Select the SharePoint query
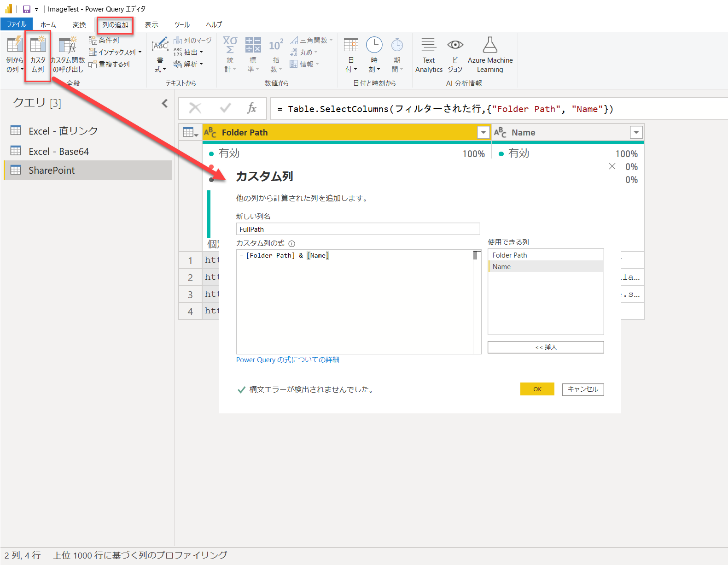This screenshot has width=728, height=565. point(87,170)
